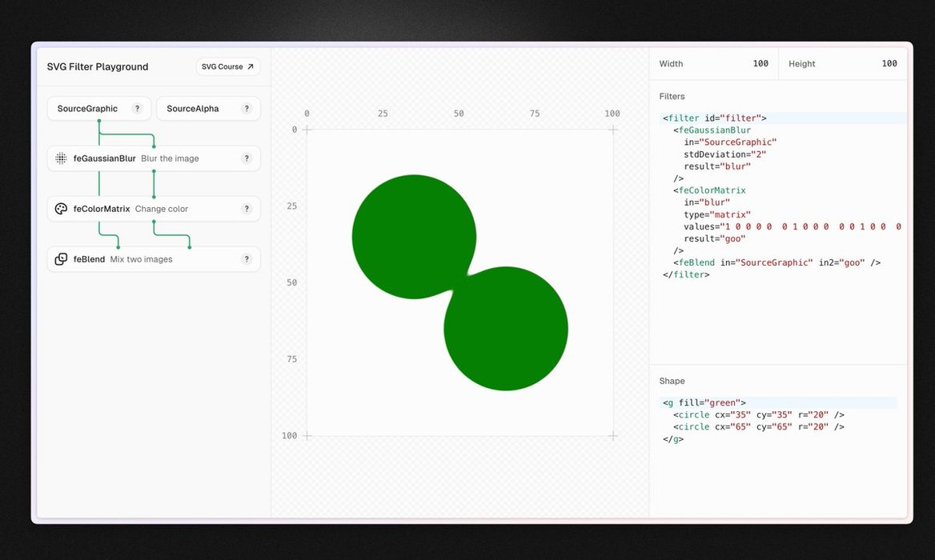
Task: Click the upper-left green circle on canvas
Action: 412,235
